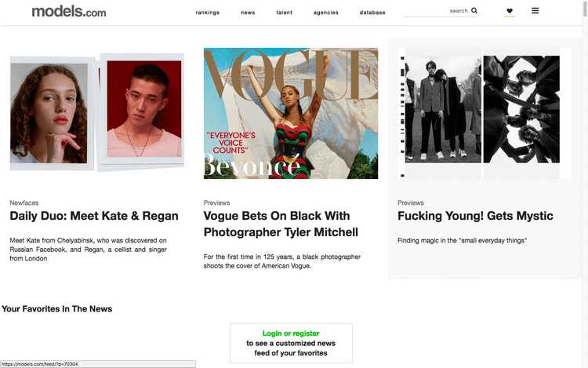Open the Vogue Beyoncé cover image

click(x=291, y=113)
